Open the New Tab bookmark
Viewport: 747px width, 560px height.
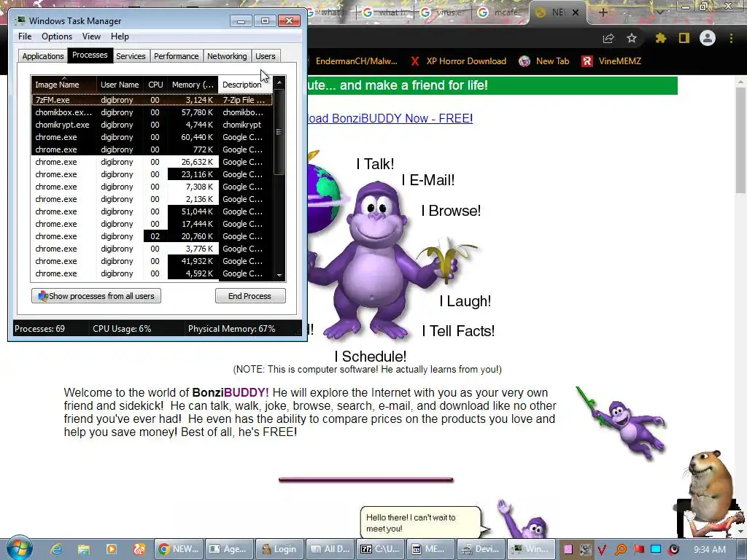click(x=544, y=61)
